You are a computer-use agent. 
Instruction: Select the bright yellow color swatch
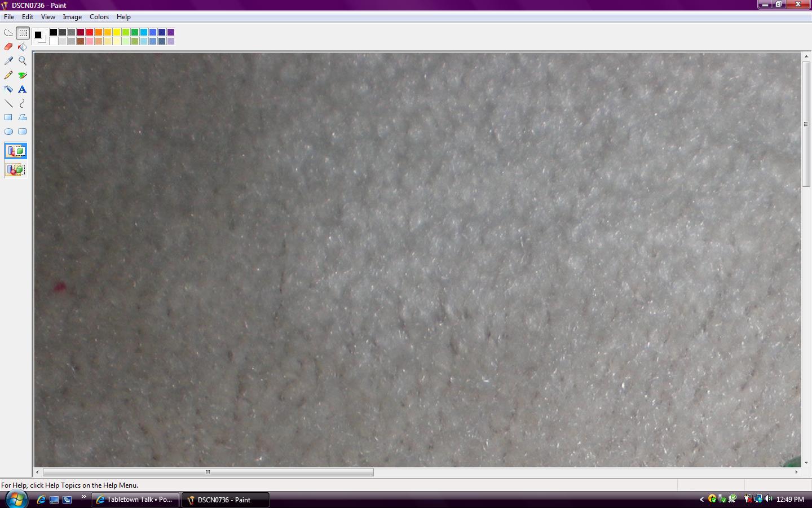(117, 32)
